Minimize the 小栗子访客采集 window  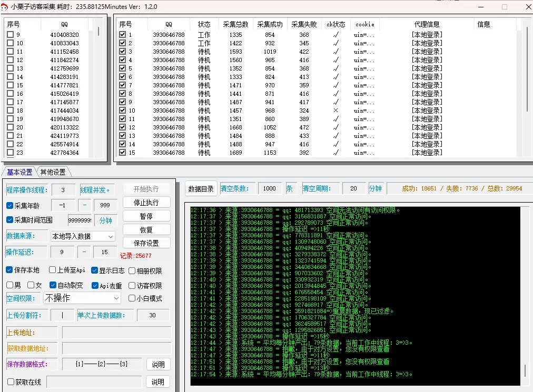[481, 7]
